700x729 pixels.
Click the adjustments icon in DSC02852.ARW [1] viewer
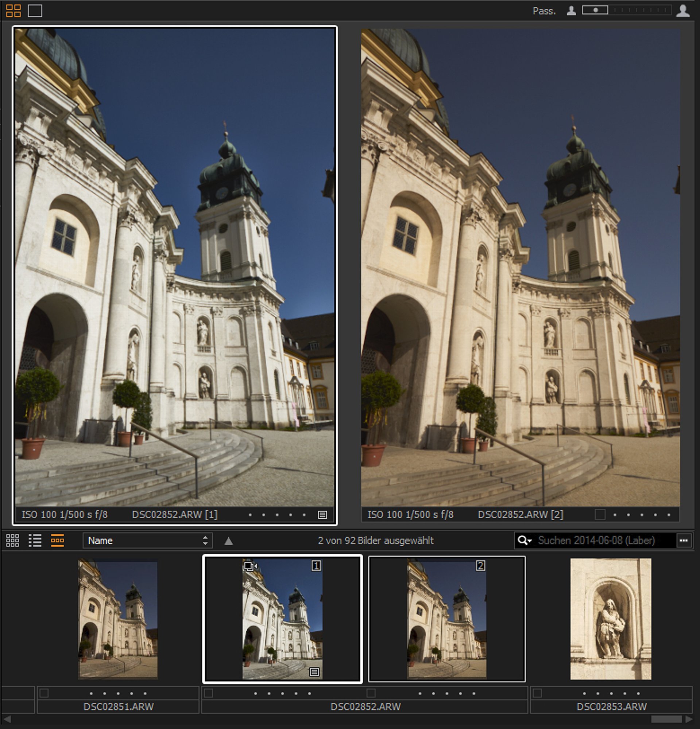322,515
